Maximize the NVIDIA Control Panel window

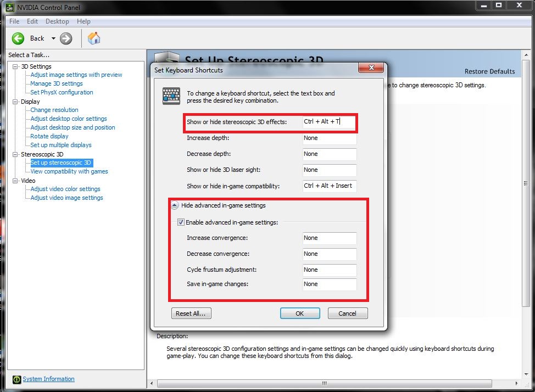[x=499, y=5]
